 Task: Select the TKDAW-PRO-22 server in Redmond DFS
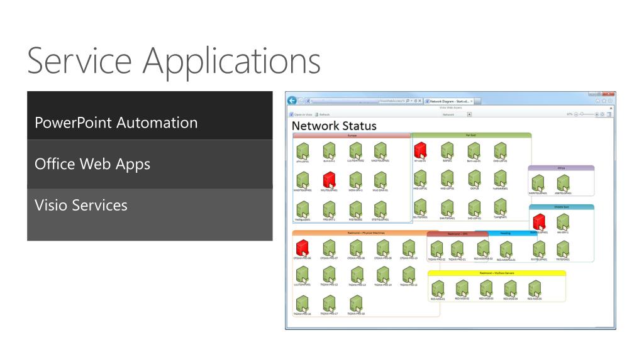click(436, 249)
